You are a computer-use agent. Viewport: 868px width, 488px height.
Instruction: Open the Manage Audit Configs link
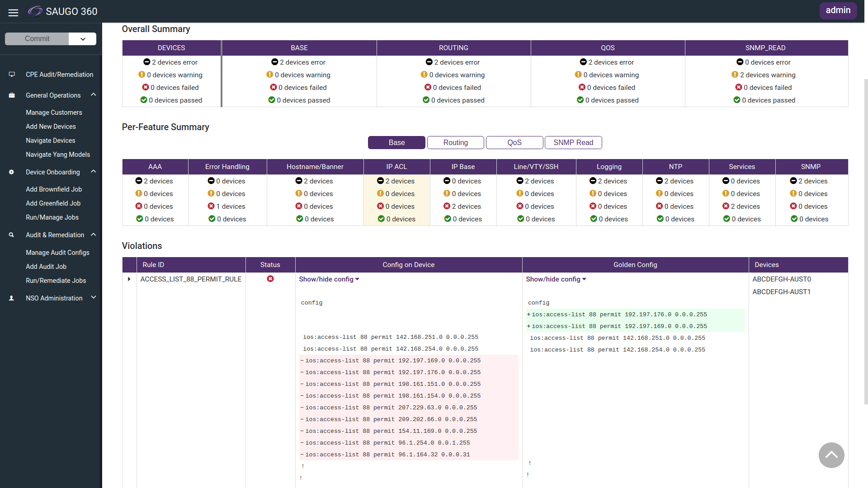pos(57,253)
